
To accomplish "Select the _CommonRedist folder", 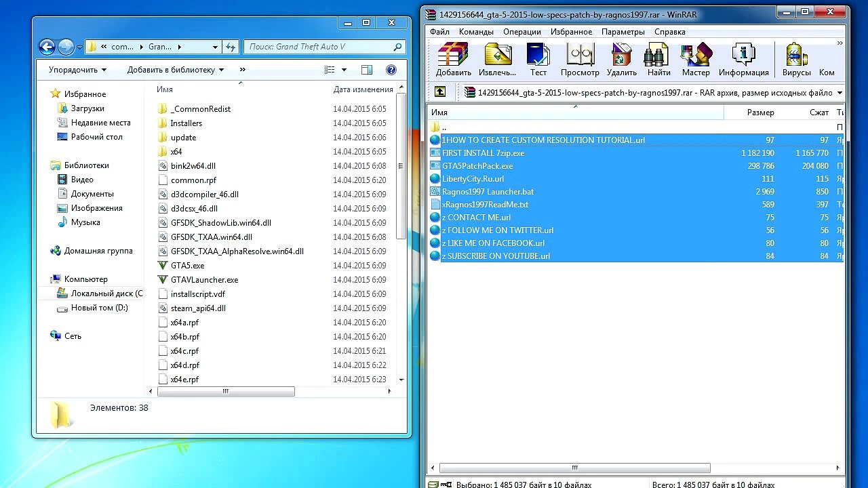I will point(201,109).
